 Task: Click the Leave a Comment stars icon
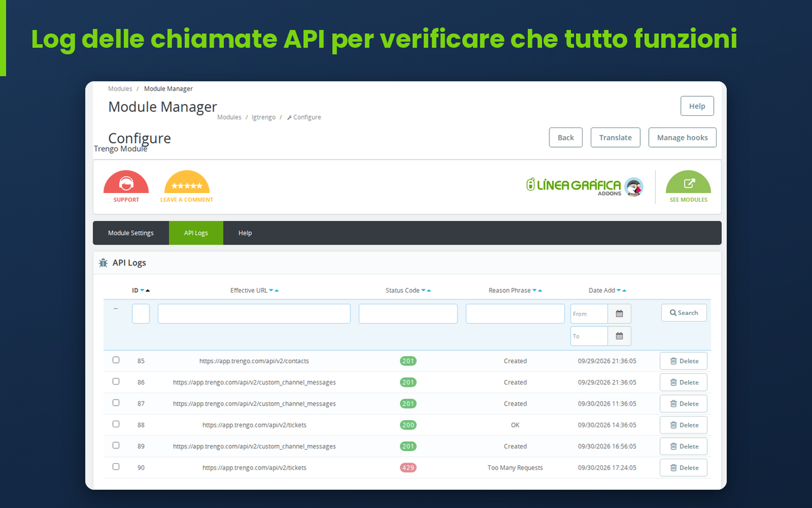(x=187, y=182)
